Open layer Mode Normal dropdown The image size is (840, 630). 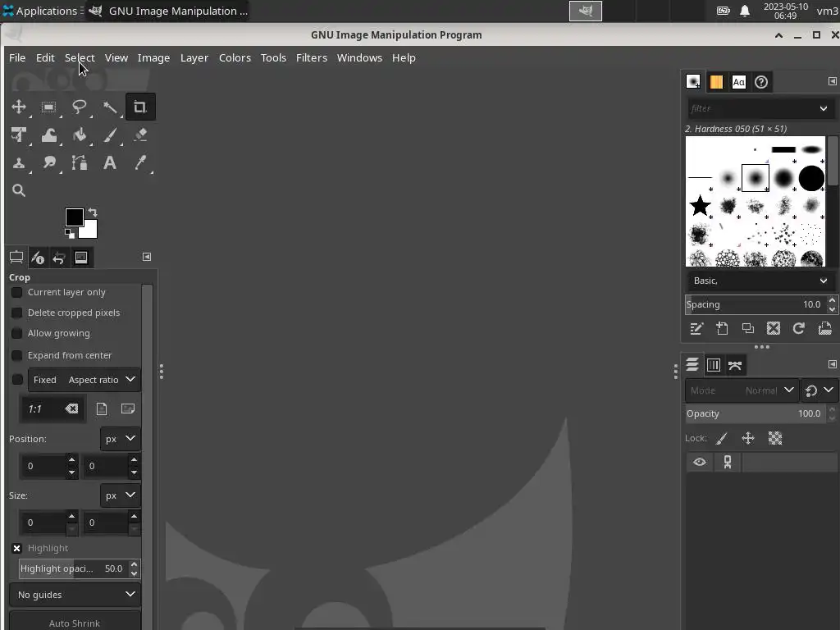pos(742,390)
